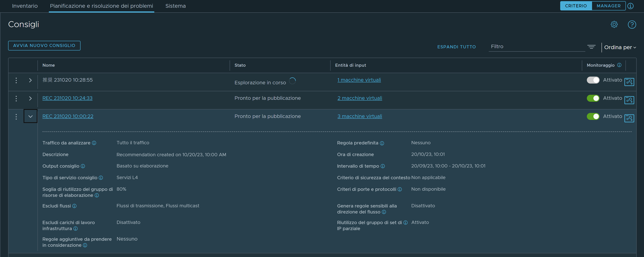
Task: Open the 1 macchine virtuali link
Action: [359, 80]
